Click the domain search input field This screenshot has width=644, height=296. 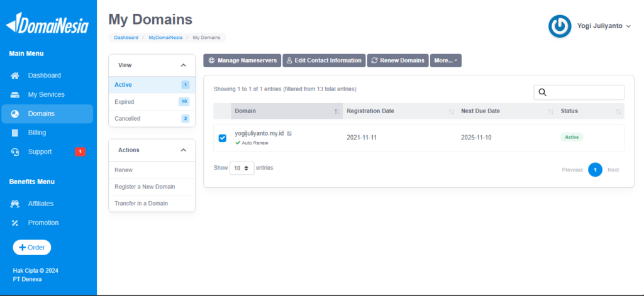(x=585, y=93)
